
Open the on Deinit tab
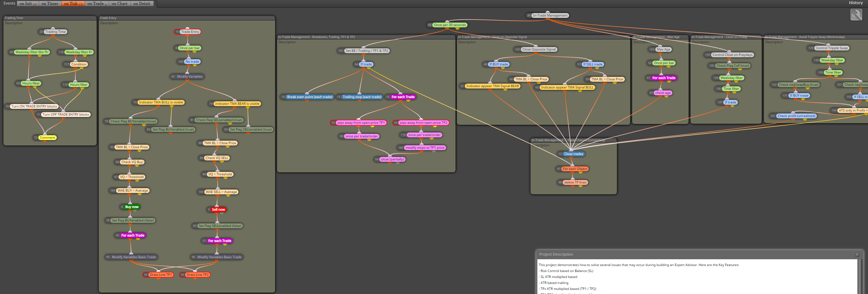point(142,4)
